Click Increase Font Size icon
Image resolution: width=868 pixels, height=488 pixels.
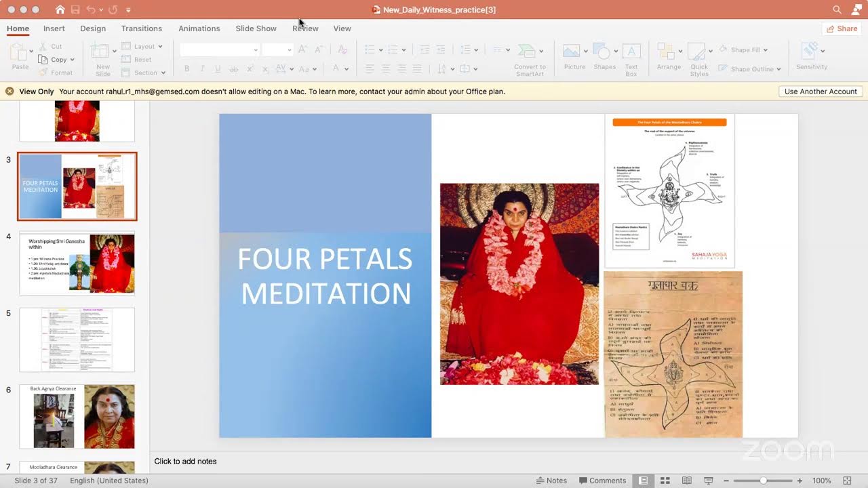[302, 49]
